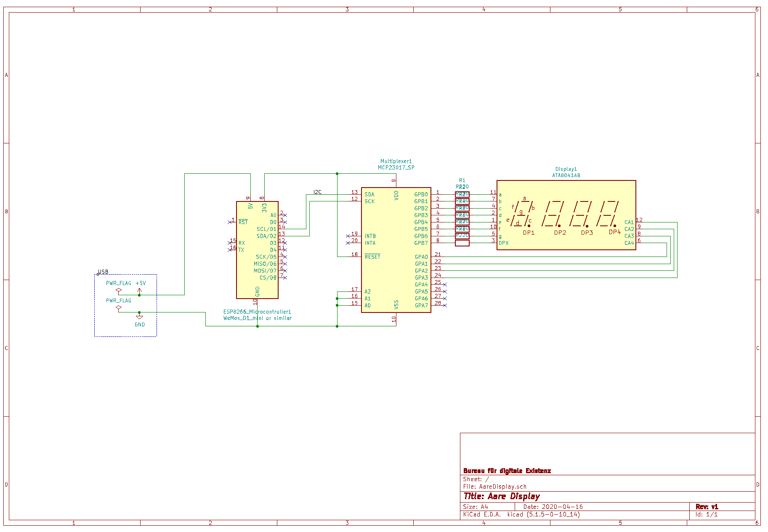Select the SDA/D2 pin on the ESP8266
Screen dimensions: 768x532
(x=266, y=236)
